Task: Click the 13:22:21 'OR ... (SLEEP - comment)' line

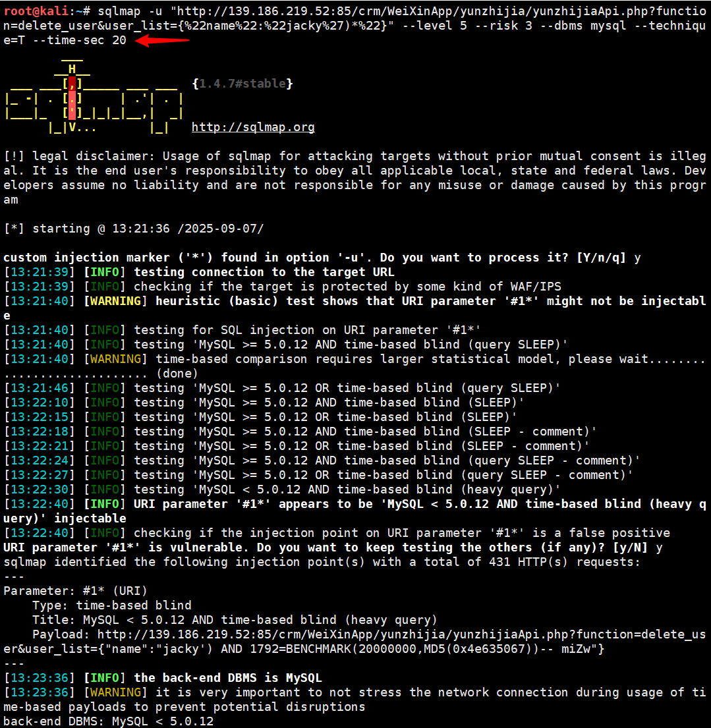Action: point(297,446)
